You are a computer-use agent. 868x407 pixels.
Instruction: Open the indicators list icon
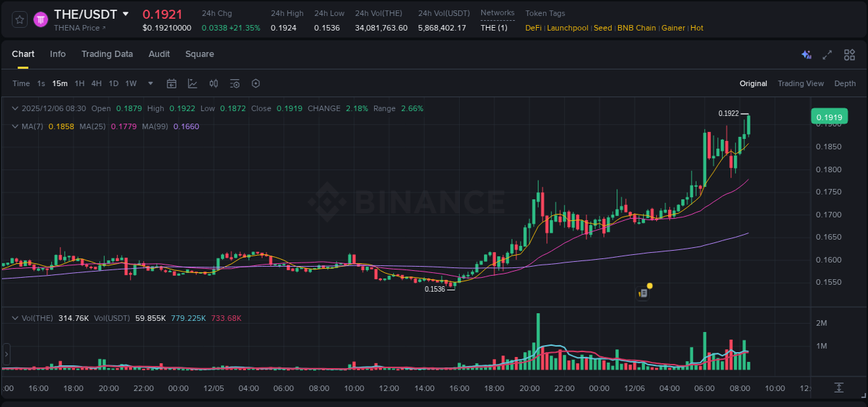[x=235, y=83]
